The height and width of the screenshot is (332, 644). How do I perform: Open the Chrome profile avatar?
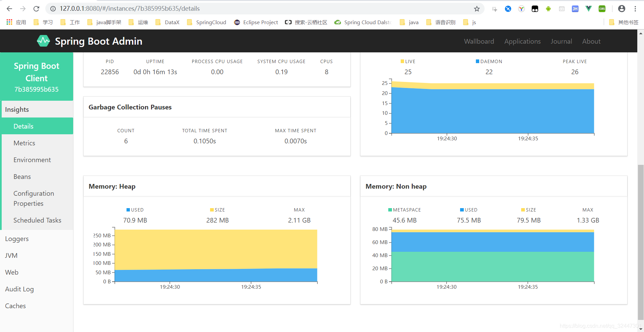tap(622, 9)
